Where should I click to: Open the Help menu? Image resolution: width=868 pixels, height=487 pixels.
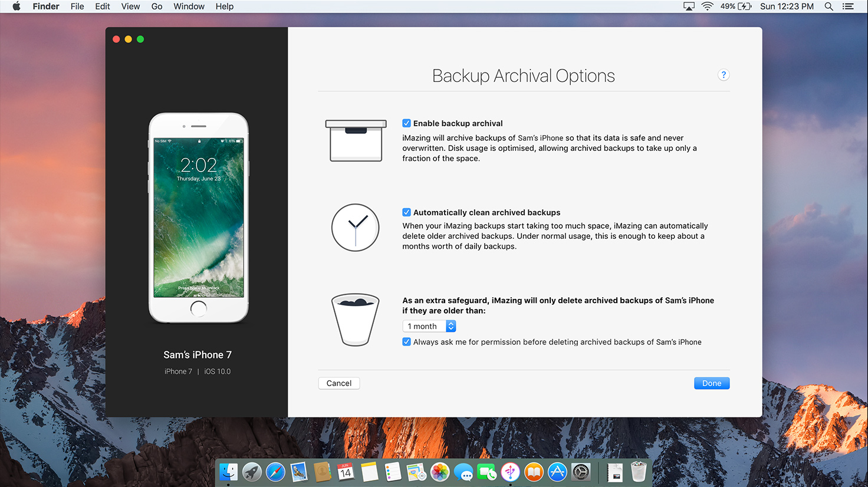pos(225,6)
